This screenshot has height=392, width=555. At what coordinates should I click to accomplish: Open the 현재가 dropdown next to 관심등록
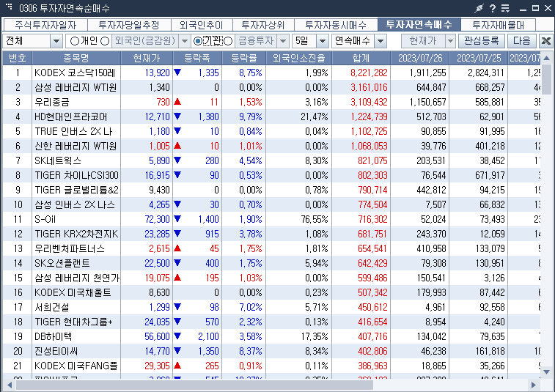coord(450,41)
